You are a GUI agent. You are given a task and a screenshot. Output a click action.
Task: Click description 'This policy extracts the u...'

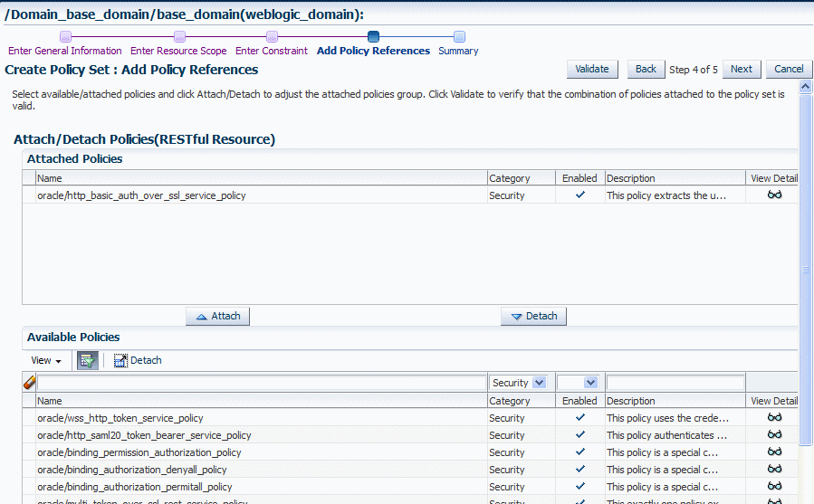click(666, 195)
